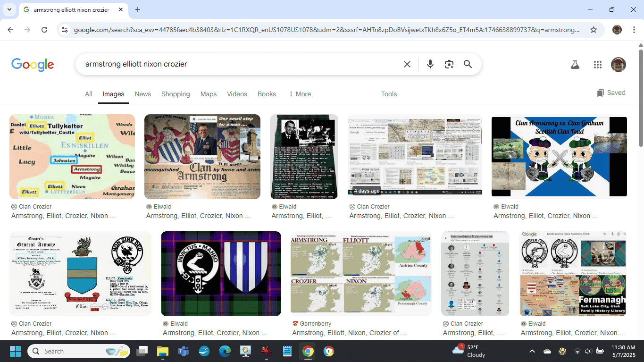644x362 pixels.
Task: Open new browser tab
Action: click(x=138, y=9)
